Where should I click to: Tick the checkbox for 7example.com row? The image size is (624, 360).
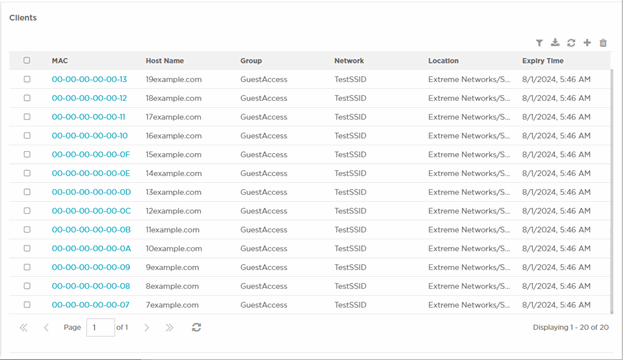coord(27,305)
